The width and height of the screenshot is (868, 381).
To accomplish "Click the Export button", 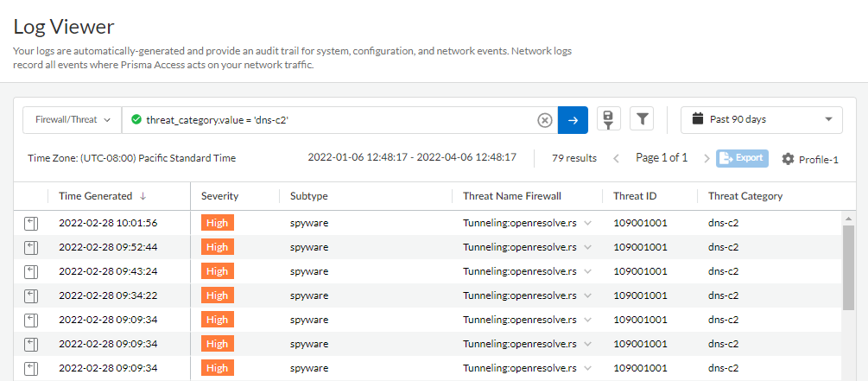I will pyautogui.click(x=742, y=158).
